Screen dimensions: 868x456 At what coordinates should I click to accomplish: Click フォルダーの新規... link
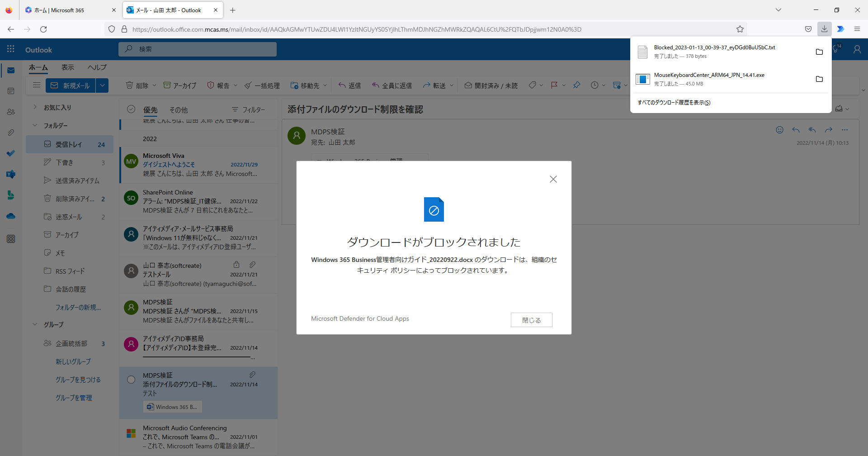(x=78, y=307)
